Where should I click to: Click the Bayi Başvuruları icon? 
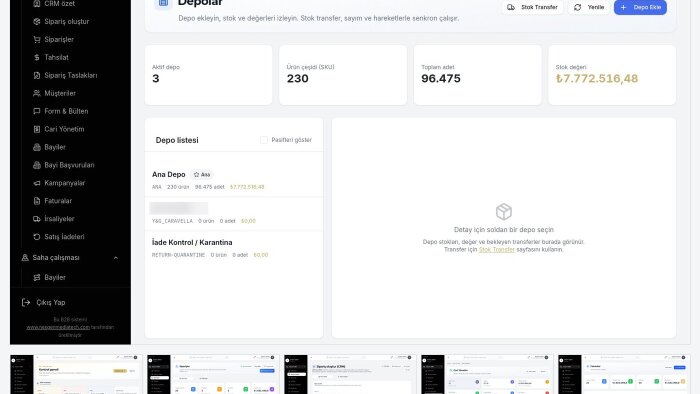37,165
